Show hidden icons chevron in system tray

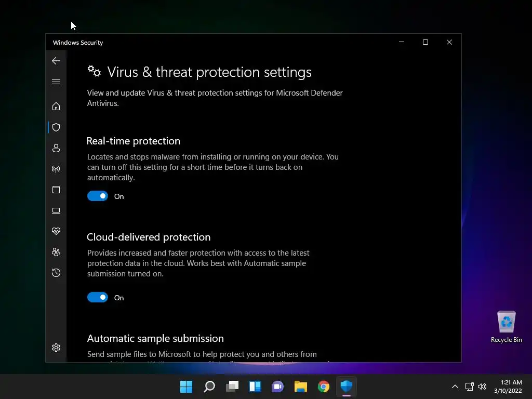pyautogui.click(x=455, y=387)
